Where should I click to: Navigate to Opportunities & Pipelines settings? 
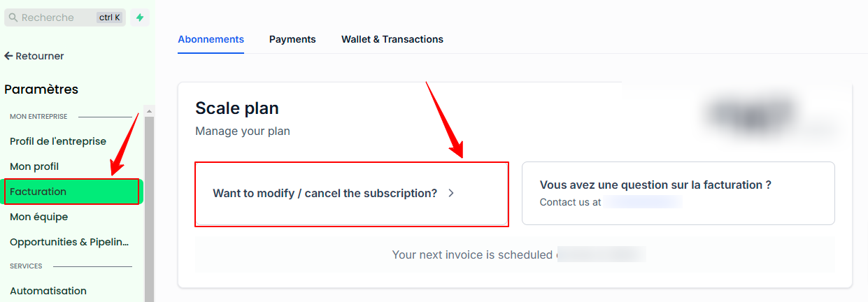[70, 242]
